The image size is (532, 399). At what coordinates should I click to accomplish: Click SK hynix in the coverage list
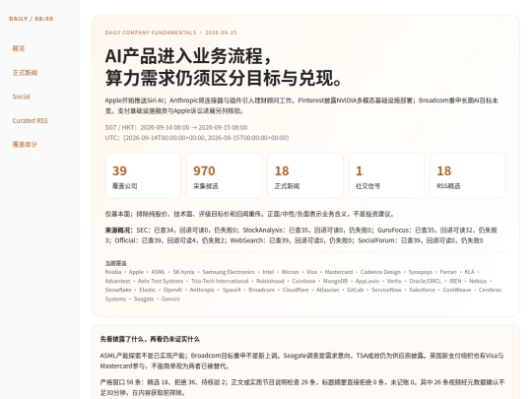183,272
